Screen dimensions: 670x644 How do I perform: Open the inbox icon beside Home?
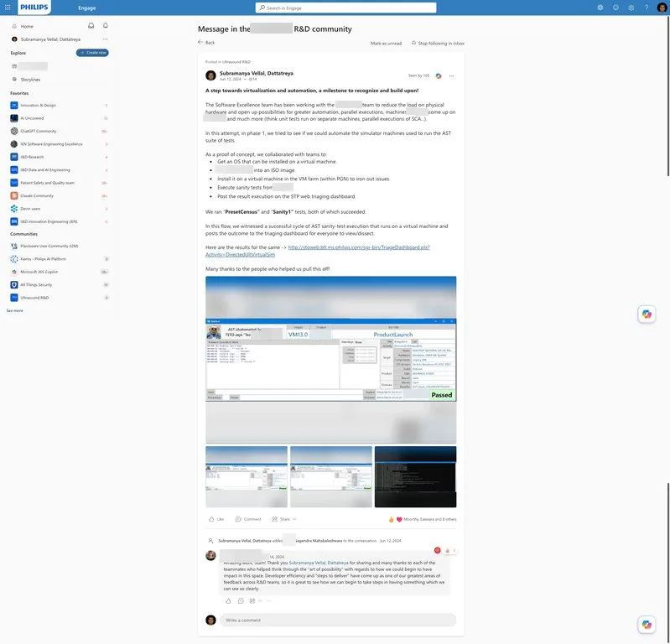[91, 26]
